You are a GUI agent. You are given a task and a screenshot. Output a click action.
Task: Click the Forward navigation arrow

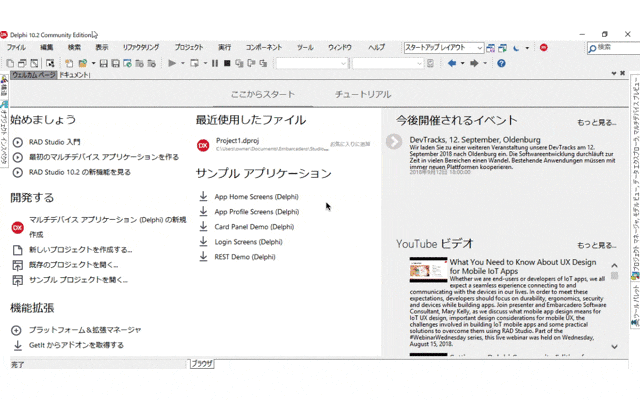point(474,63)
